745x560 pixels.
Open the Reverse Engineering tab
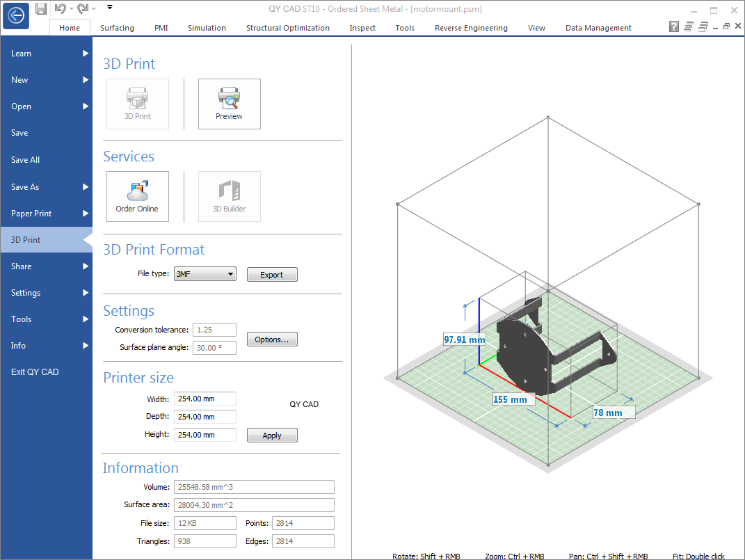(471, 28)
